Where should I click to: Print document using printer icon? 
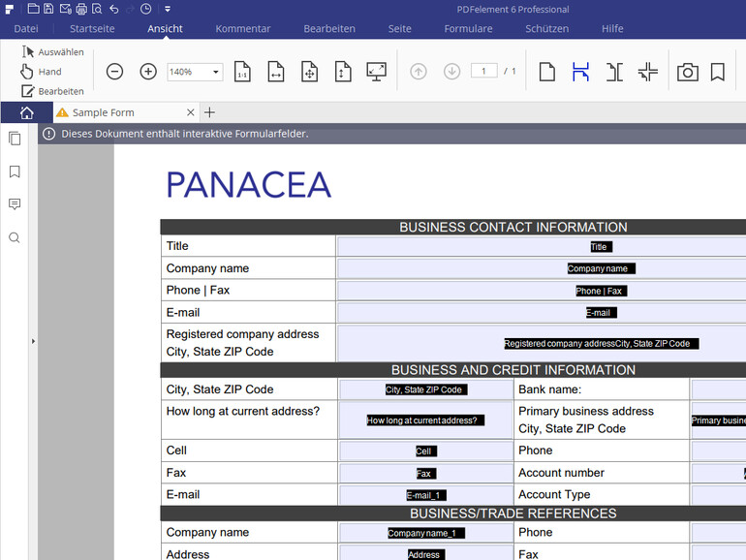click(81, 9)
